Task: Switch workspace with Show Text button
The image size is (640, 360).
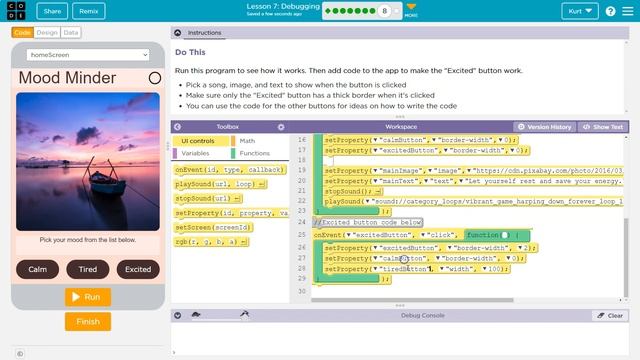Action: tap(603, 127)
